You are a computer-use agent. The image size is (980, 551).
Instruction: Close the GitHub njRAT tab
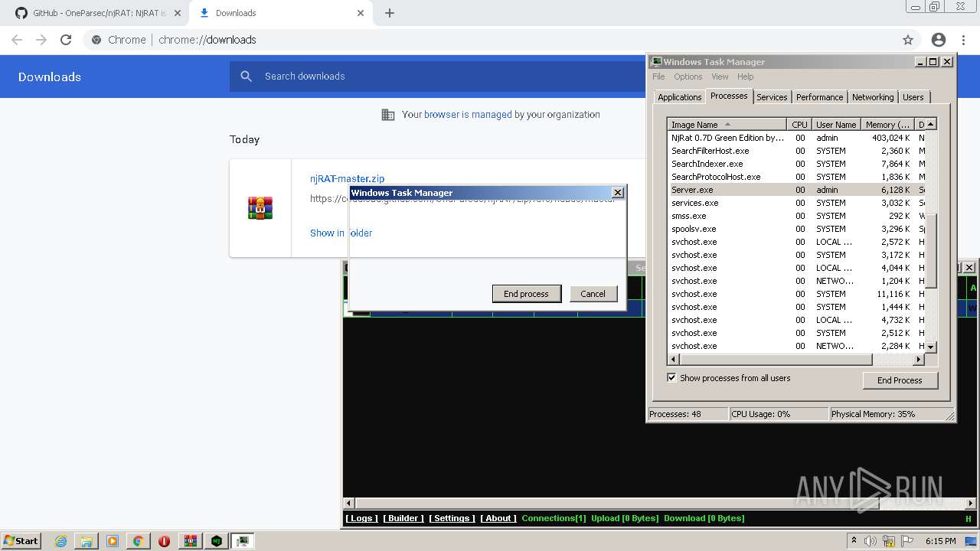click(x=178, y=13)
